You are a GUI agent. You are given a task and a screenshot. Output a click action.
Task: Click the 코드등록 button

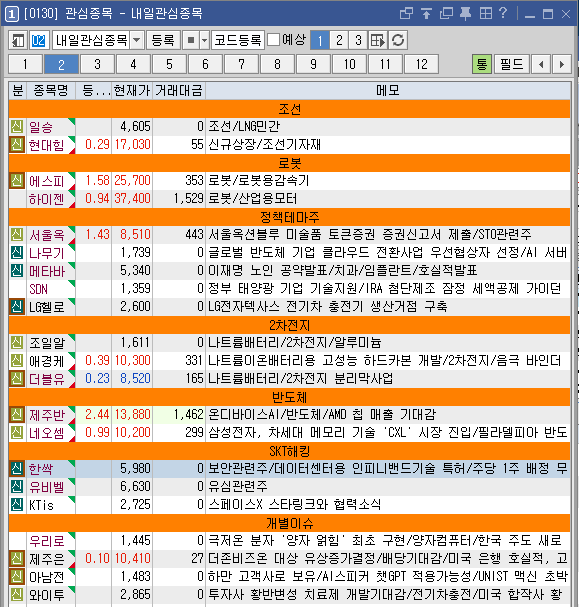coord(238,40)
